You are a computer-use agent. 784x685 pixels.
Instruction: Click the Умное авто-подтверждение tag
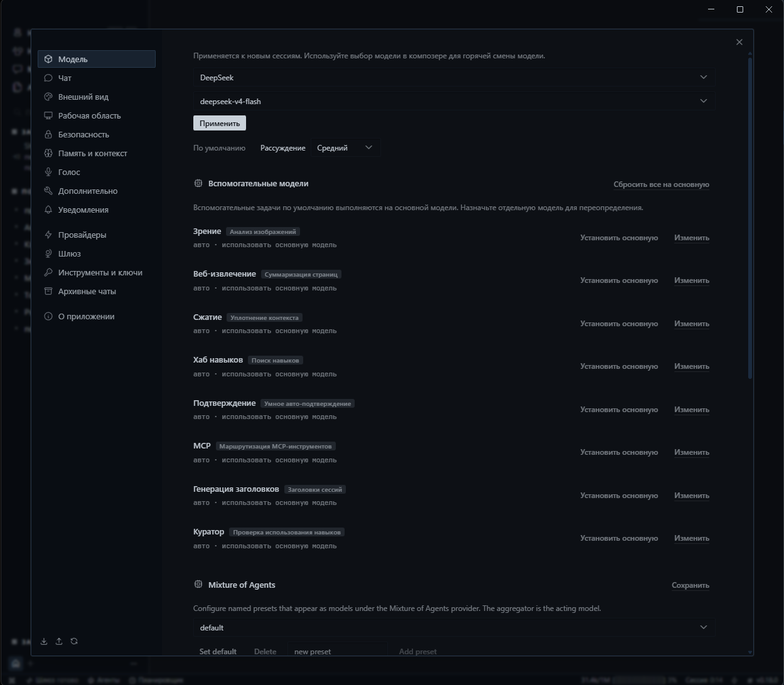(x=308, y=403)
